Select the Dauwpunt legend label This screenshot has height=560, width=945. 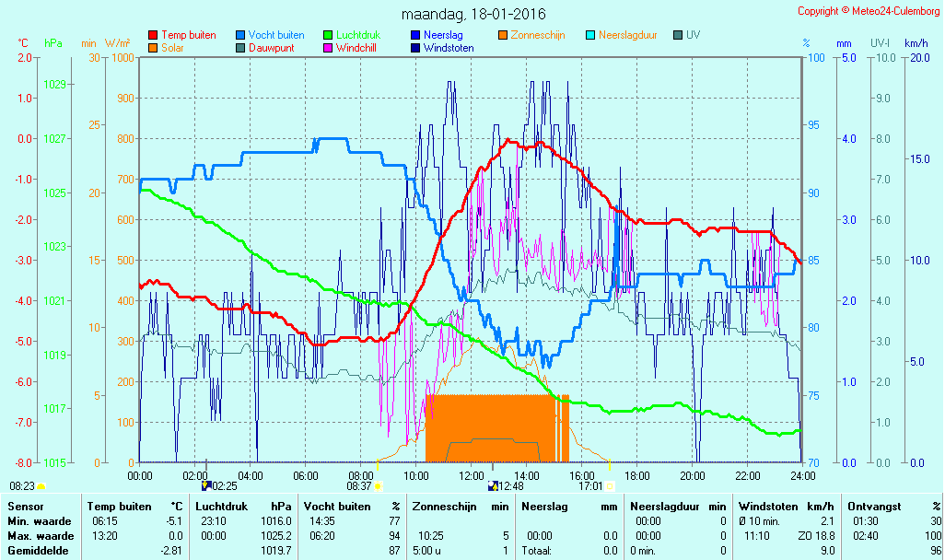(x=271, y=48)
